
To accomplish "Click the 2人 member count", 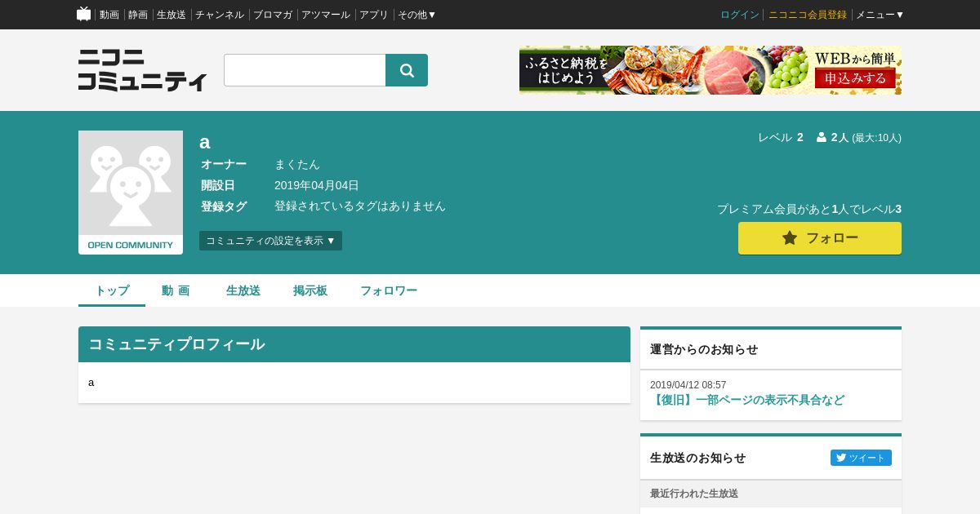I will [x=833, y=137].
